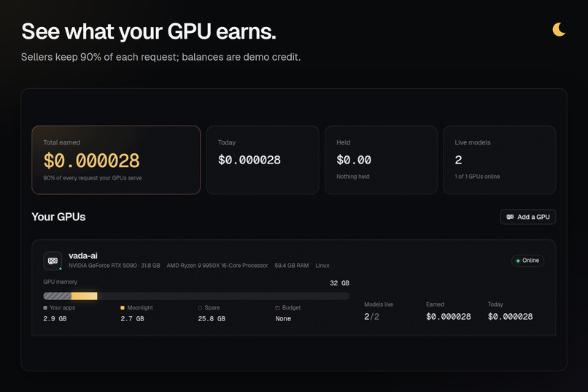Click the GPU memory usage bar
This screenshot has height=392, width=588.
pos(196,296)
